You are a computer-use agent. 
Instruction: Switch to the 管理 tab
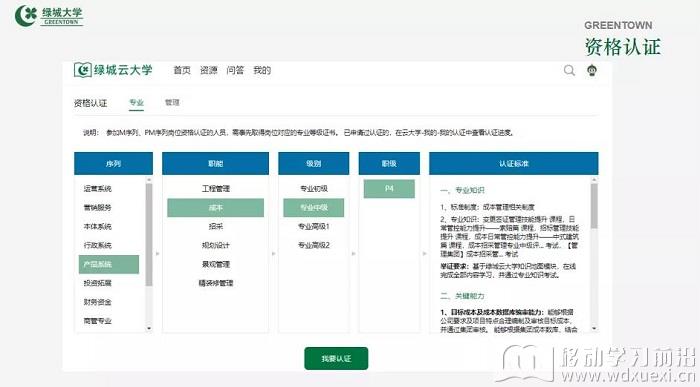(172, 102)
